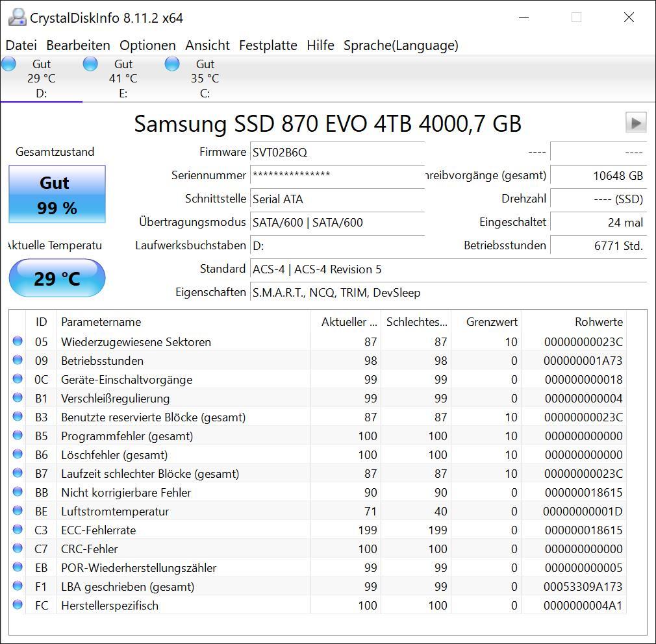656x644 pixels.
Task: Click status orb for BB Nicht korrigierbare Fehler
Action: [x=18, y=491]
